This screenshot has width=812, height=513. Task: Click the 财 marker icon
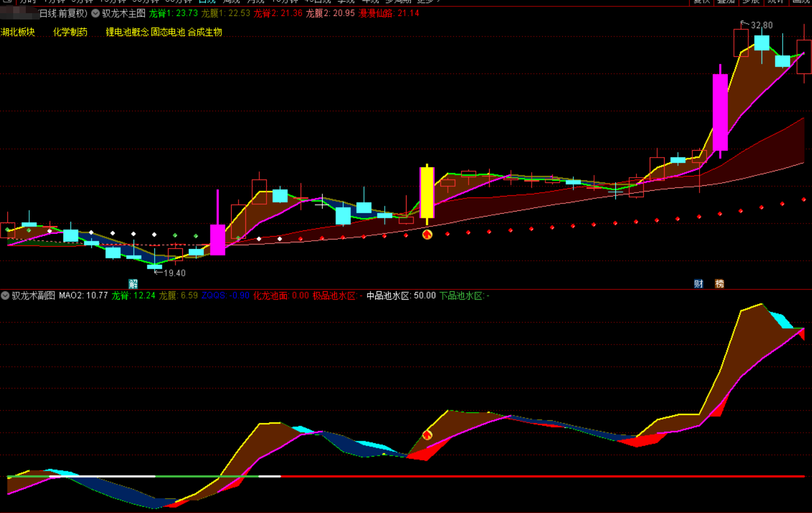pos(698,284)
